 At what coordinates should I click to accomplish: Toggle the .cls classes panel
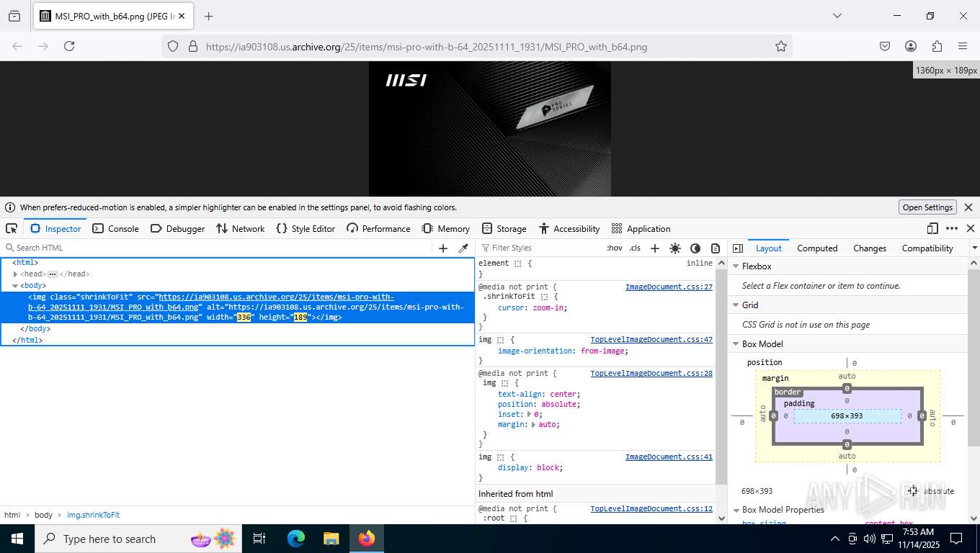pos(635,248)
